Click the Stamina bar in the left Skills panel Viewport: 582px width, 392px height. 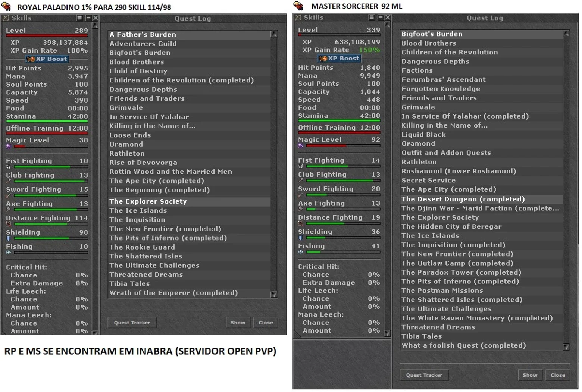point(47,121)
